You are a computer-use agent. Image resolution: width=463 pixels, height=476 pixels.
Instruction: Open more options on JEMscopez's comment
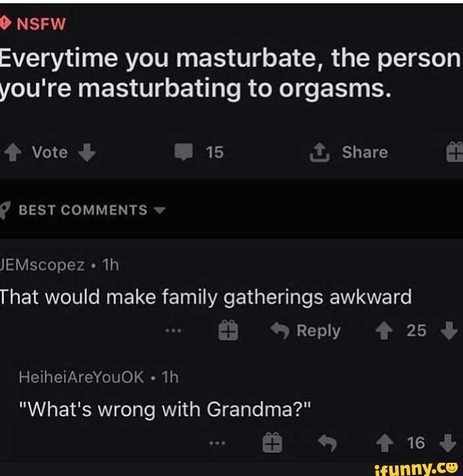(x=173, y=330)
